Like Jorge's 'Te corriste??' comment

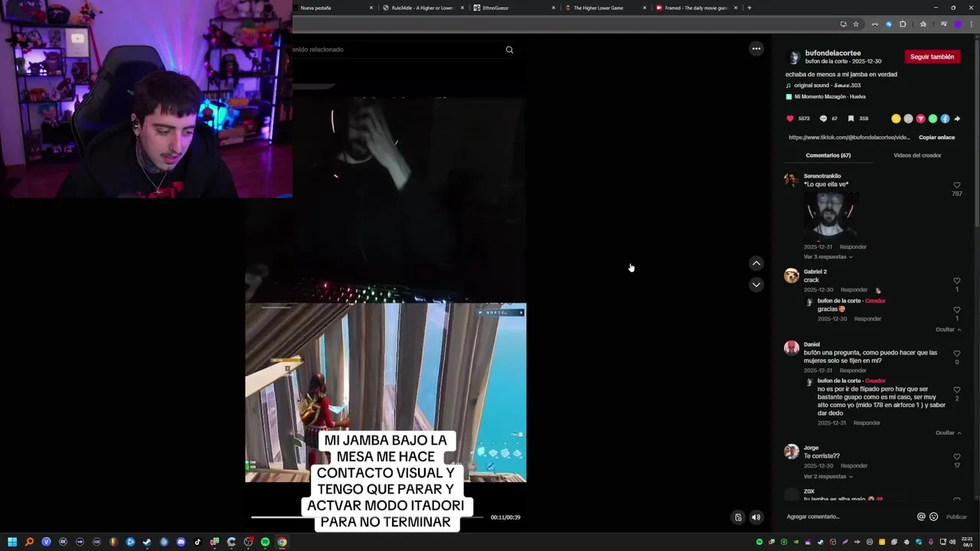tap(957, 457)
